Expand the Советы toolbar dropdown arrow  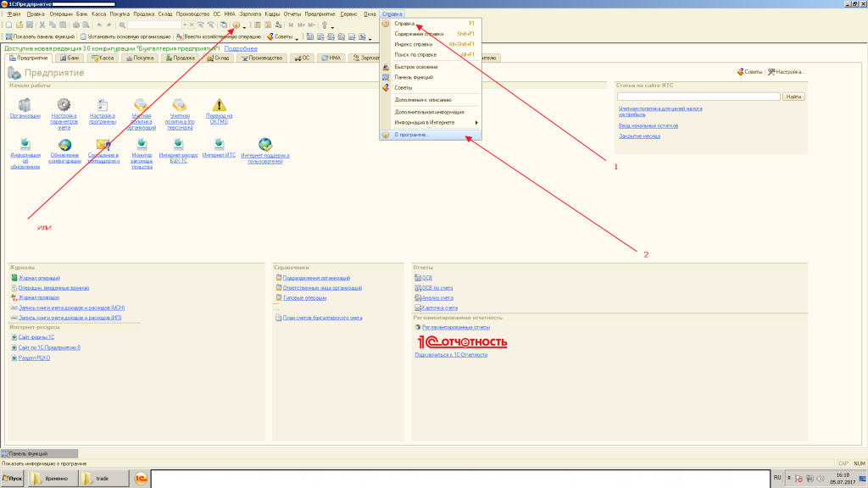tap(297, 37)
